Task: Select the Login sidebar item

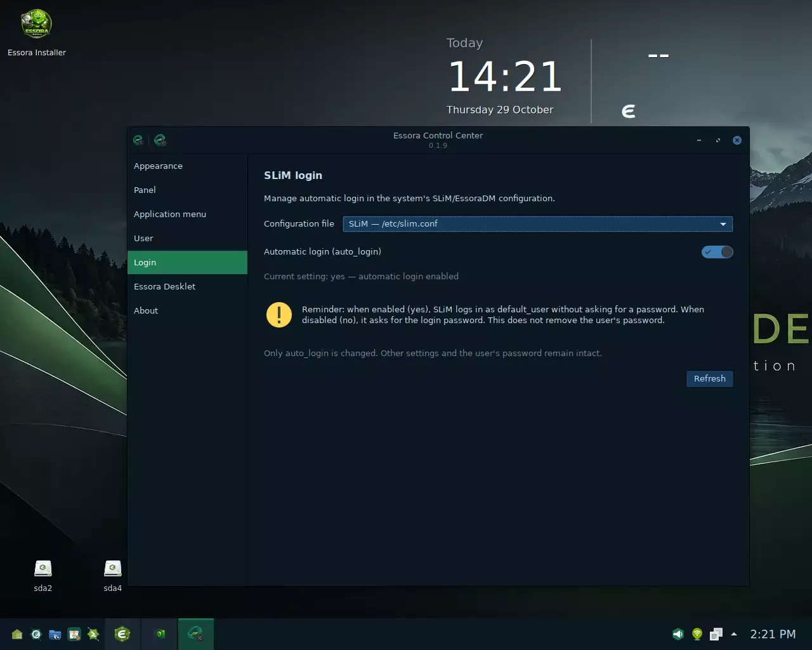Action: pyautogui.click(x=187, y=263)
